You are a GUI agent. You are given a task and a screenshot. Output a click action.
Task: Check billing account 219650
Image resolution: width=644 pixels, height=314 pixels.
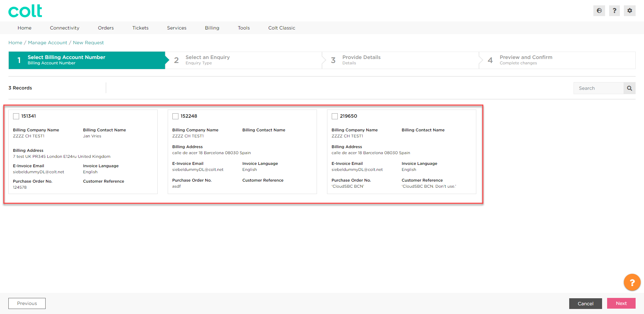[335, 116]
